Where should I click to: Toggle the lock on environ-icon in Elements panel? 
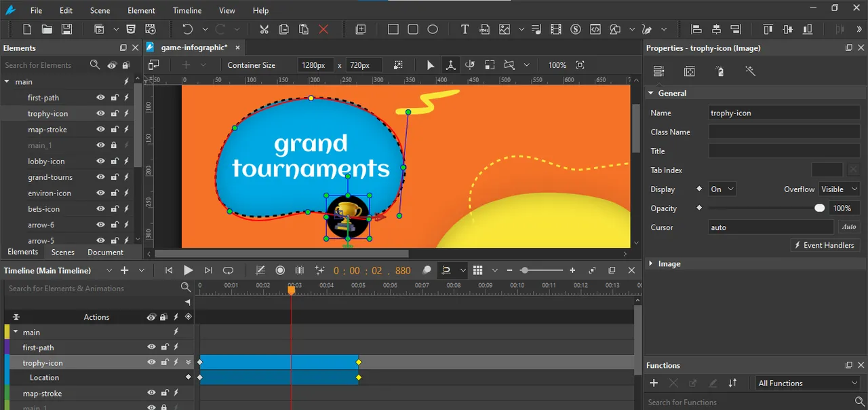[115, 193]
